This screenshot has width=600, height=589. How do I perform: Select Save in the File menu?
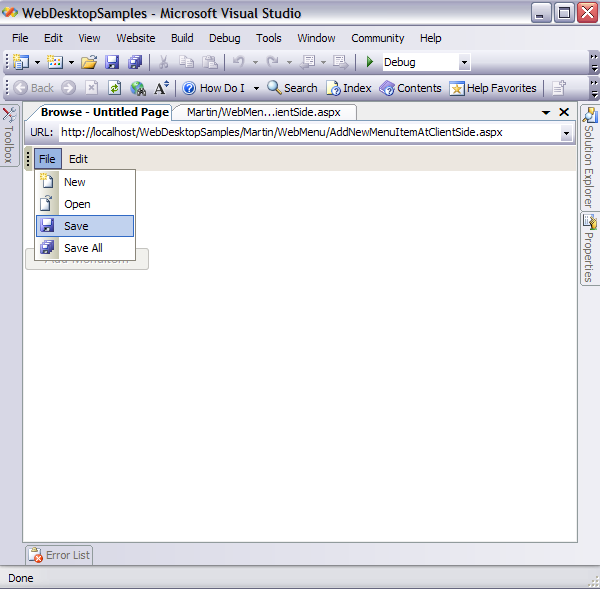pyautogui.click(x=76, y=226)
